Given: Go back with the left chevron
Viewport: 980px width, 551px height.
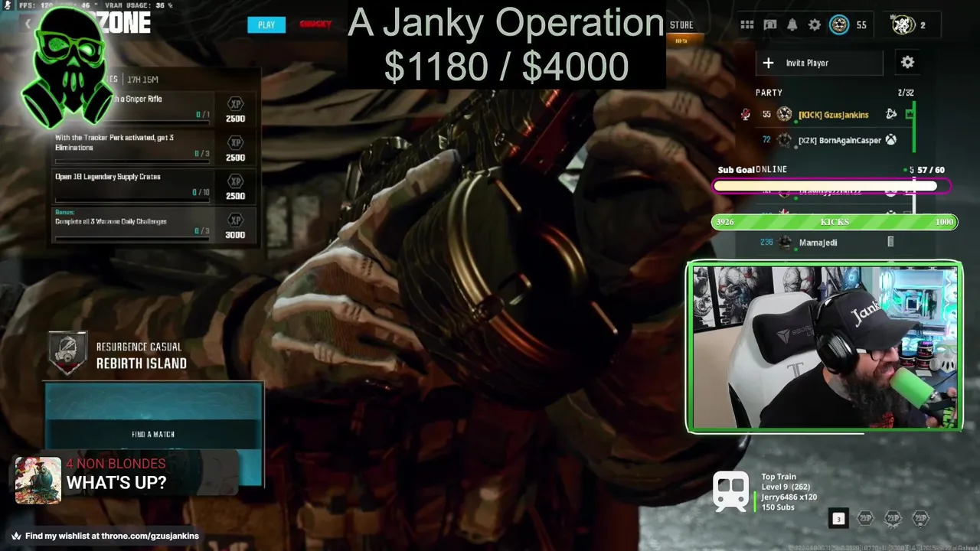Looking at the screenshot, I should click(x=28, y=24).
